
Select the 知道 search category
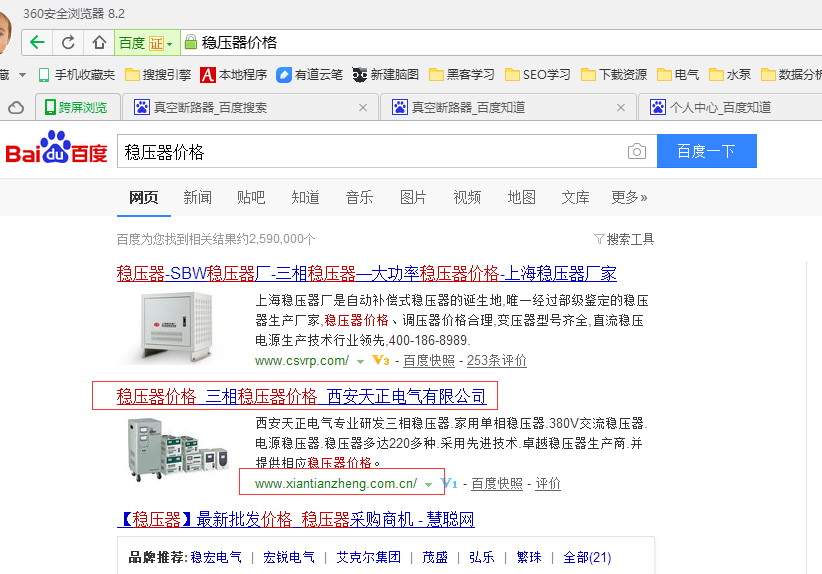(305, 197)
